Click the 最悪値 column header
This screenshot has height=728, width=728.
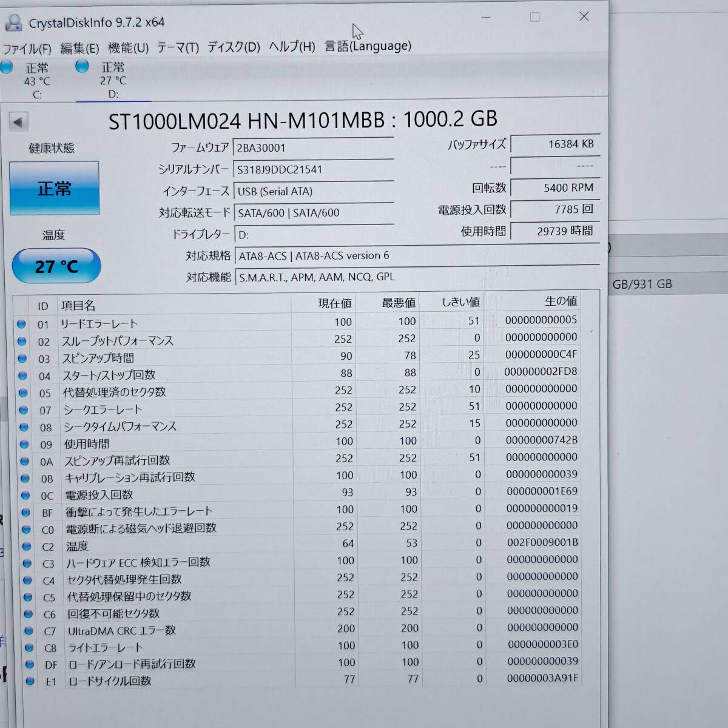coord(388,303)
